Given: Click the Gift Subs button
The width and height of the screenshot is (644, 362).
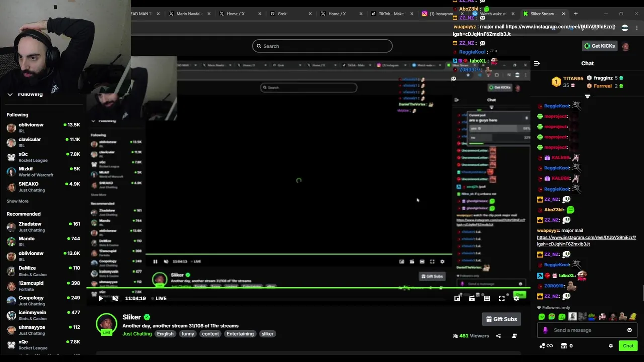Looking at the screenshot, I should [501, 319].
